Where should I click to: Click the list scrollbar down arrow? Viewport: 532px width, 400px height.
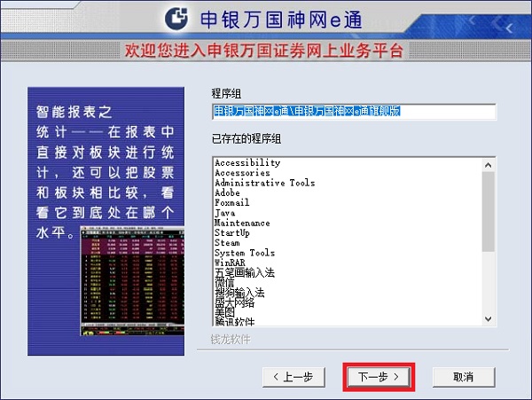[x=489, y=319]
